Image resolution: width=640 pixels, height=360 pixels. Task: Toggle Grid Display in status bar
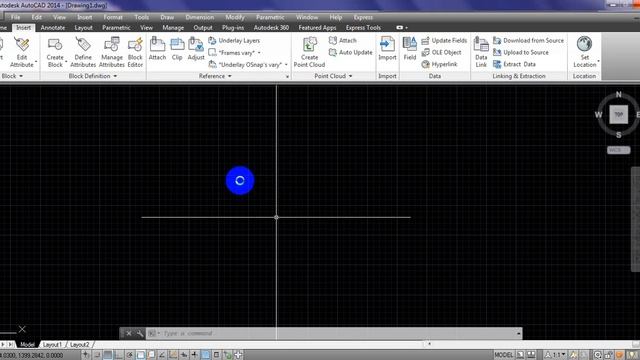(108, 355)
